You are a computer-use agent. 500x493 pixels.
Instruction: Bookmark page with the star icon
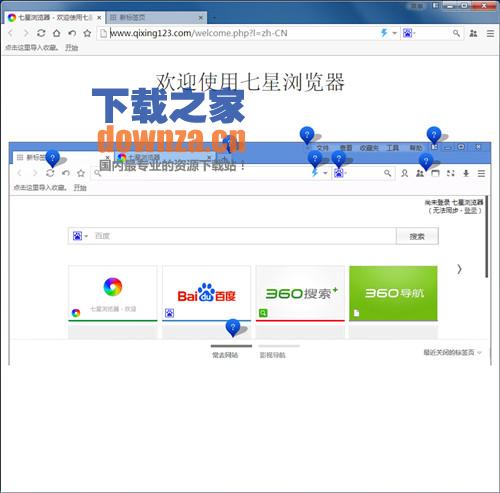(x=87, y=33)
